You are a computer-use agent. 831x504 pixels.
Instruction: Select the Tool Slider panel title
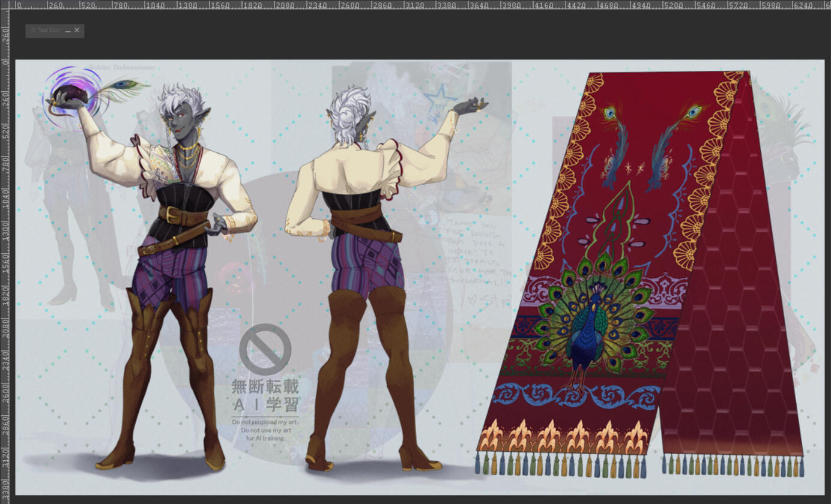point(50,30)
